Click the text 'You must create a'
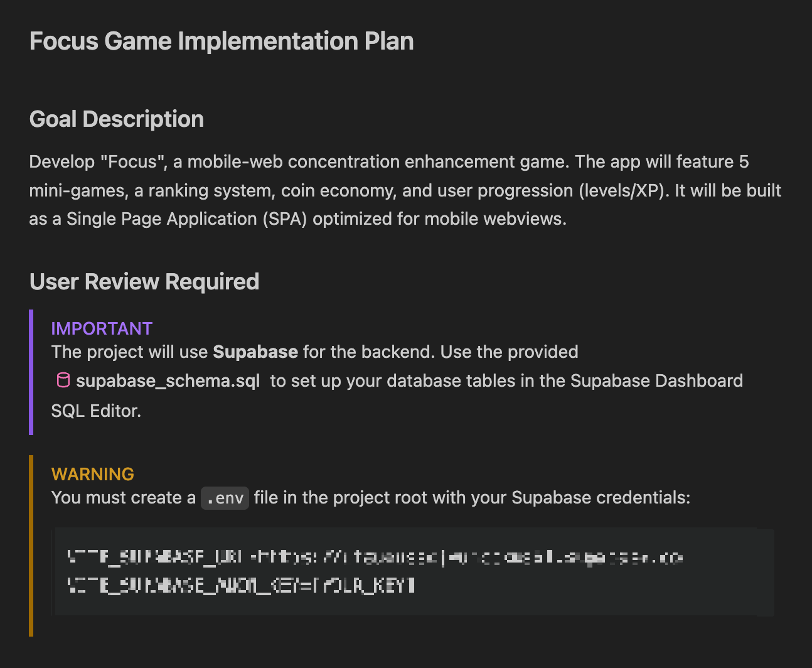 click(124, 498)
